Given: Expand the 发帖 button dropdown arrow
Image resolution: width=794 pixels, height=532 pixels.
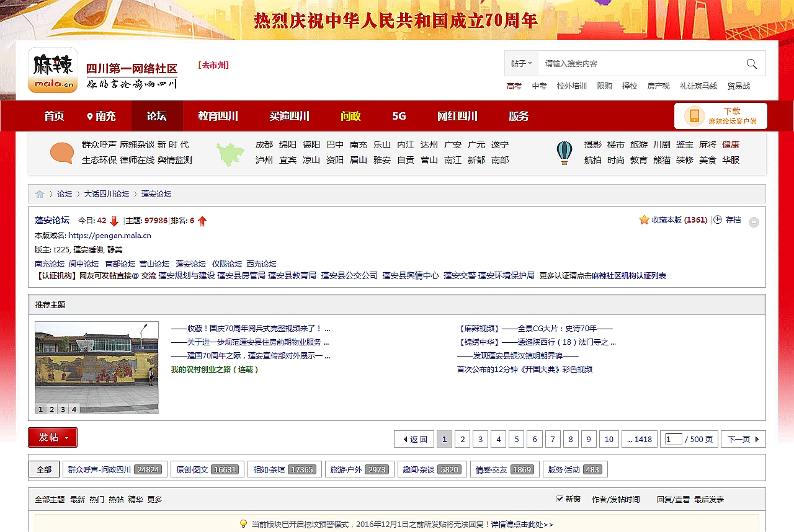Looking at the screenshot, I should click(66, 438).
